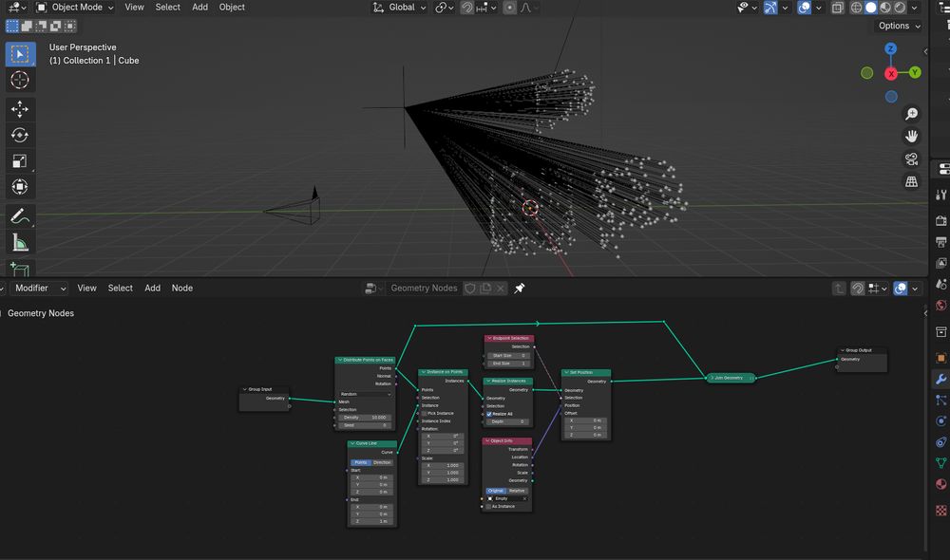950x560 pixels.
Task: Activate the Transform tool
Action: point(20,186)
